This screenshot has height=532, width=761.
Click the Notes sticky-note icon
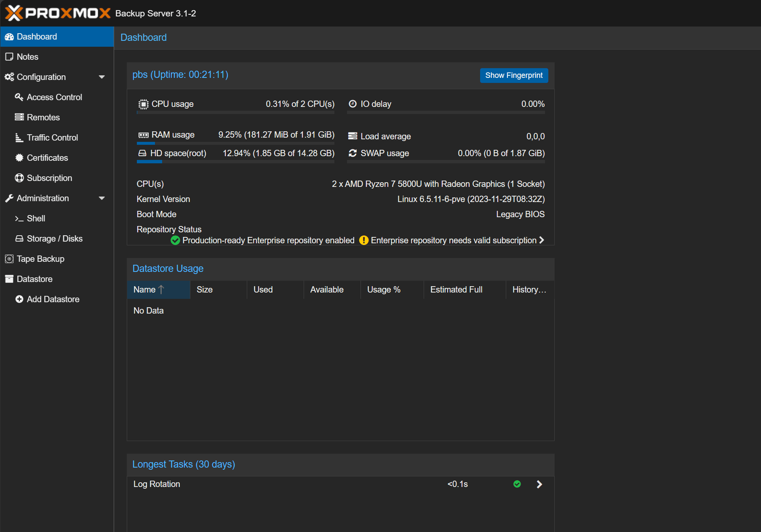click(9, 57)
